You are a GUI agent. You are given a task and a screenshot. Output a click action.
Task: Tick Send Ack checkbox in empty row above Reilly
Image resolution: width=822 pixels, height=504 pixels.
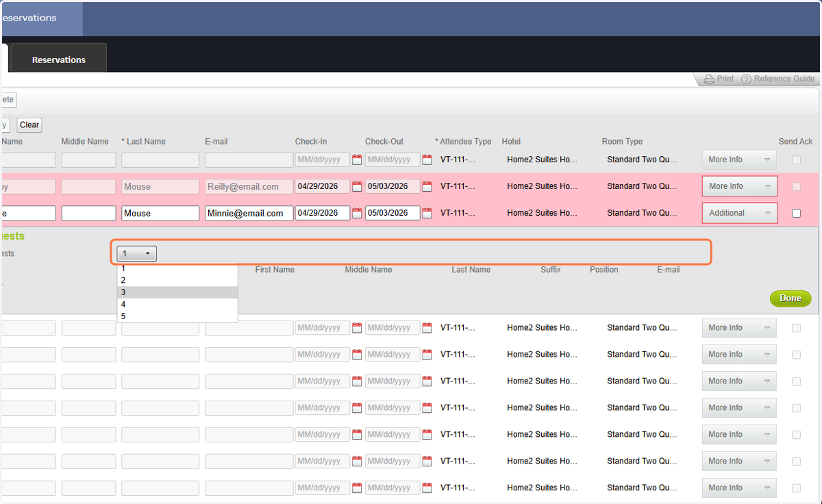coord(796,160)
